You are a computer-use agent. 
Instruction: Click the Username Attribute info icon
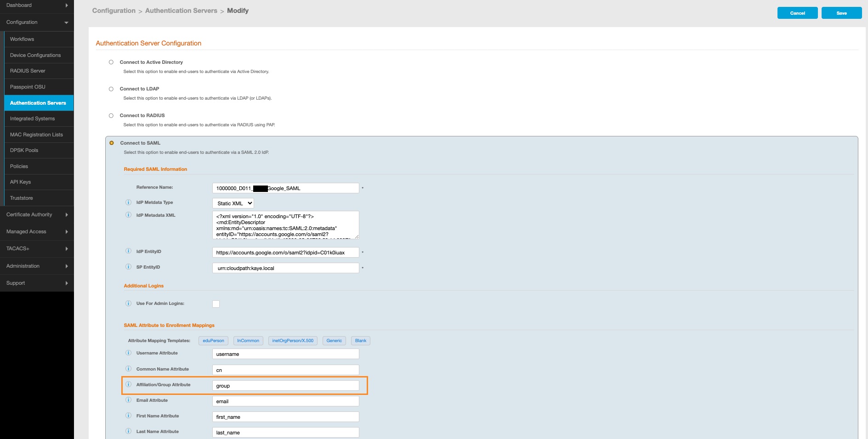[x=128, y=354]
